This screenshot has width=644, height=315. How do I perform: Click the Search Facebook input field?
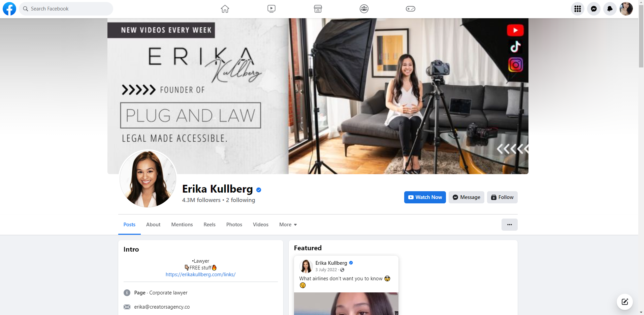click(x=66, y=9)
